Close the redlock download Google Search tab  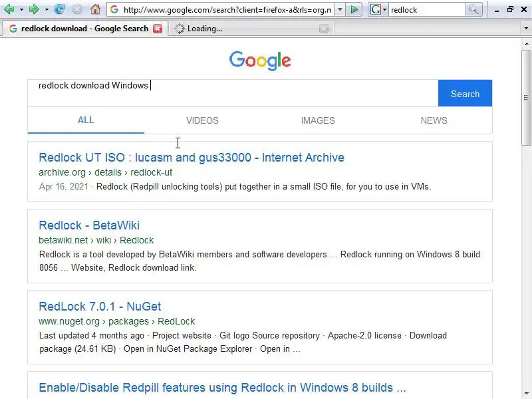pyautogui.click(x=158, y=29)
